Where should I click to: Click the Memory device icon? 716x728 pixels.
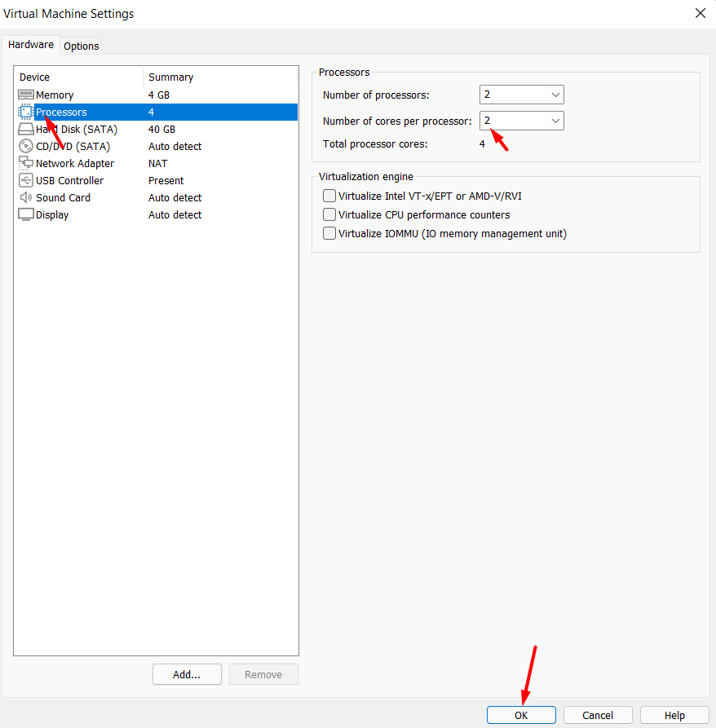click(x=26, y=95)
